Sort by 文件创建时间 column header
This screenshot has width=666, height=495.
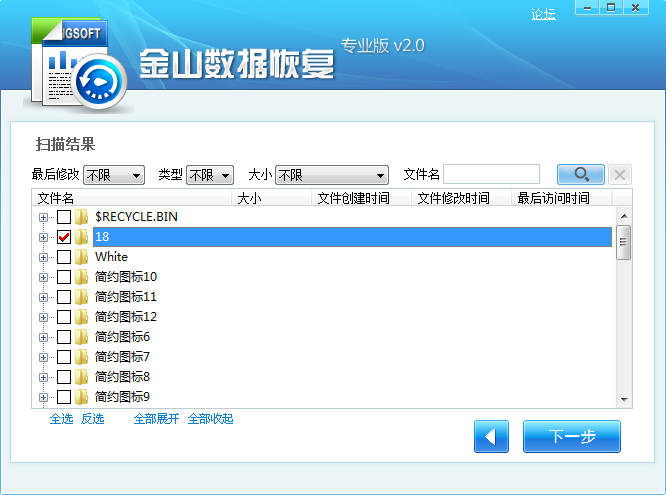click(x=361, y=198)
